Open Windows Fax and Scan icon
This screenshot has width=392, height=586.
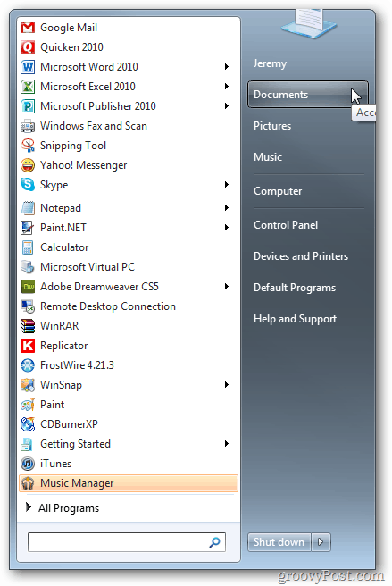point(28,126)
